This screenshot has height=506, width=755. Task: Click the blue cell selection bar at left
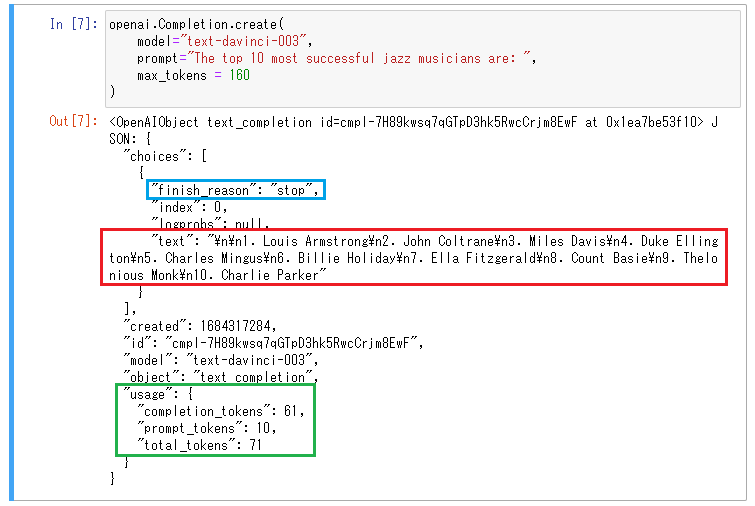tap(12, 253)
